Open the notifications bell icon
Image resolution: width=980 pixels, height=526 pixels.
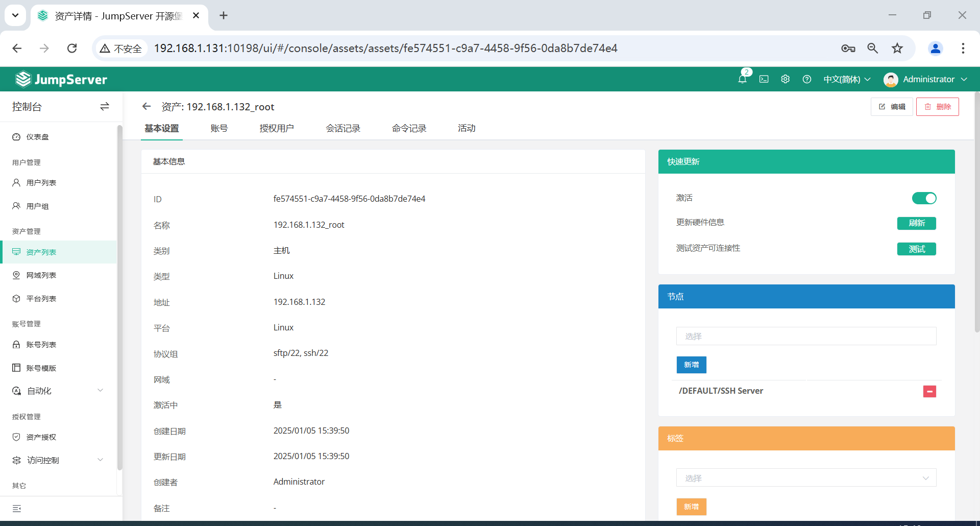742,79
